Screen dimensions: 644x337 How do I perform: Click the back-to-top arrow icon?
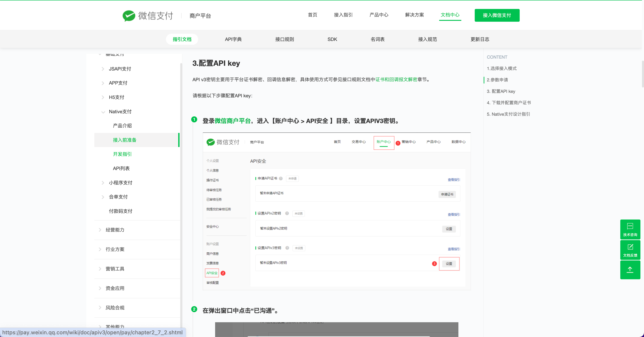(x=630, y=270)
